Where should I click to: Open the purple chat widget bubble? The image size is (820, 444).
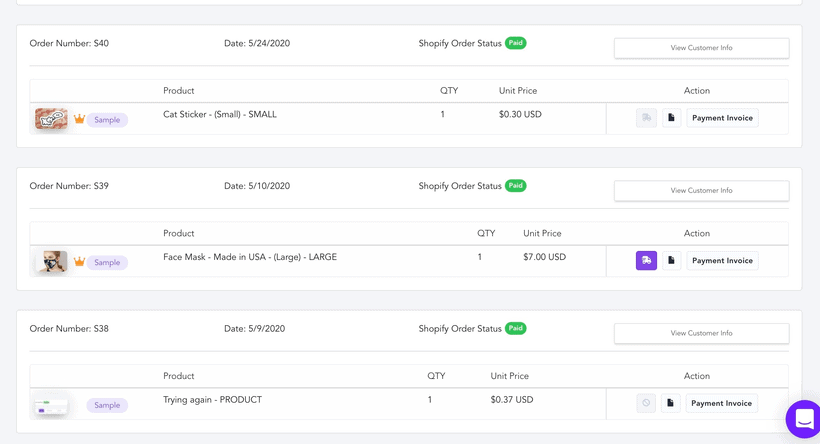point(804,418)
